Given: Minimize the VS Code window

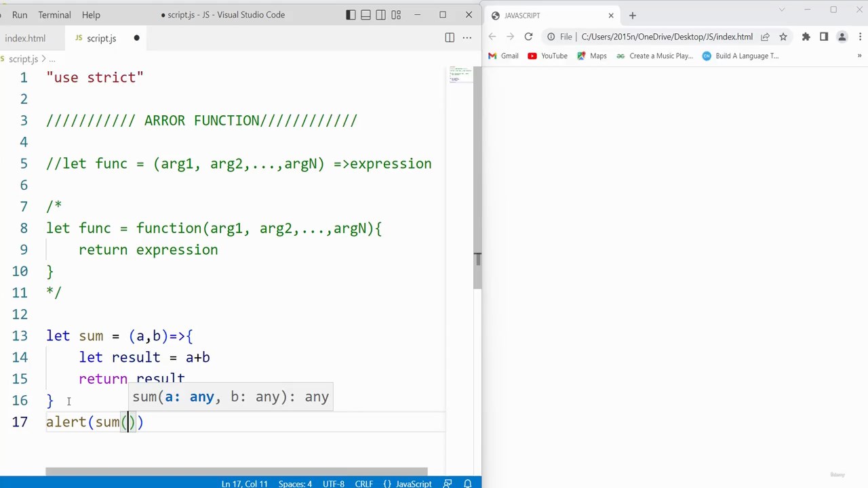Looking at the screenshot, I should pos(418,15).
